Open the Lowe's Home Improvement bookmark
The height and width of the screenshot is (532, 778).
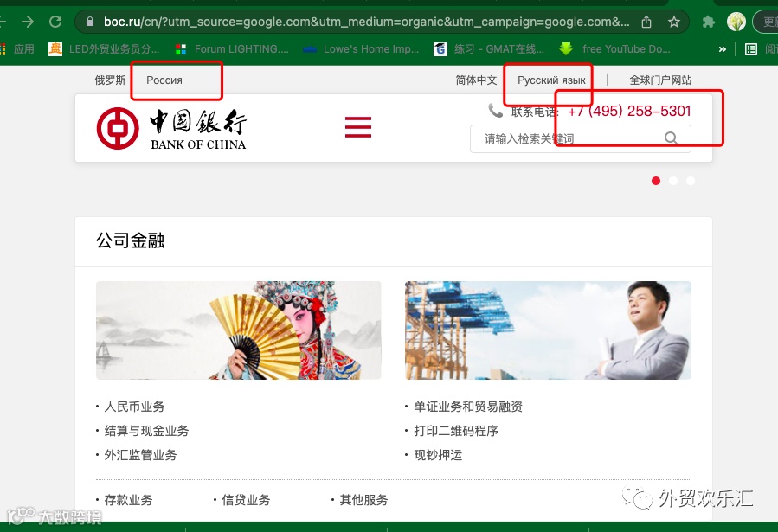click(x=361, y=49)
